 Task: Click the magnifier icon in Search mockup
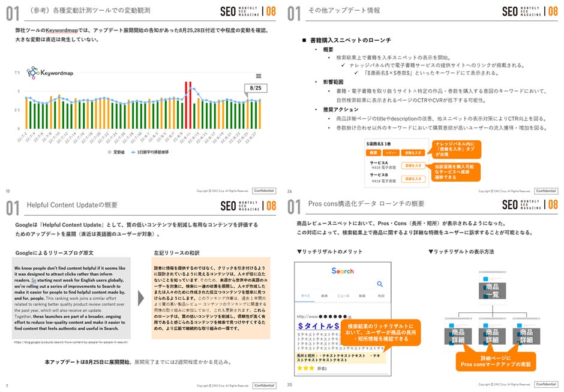pos(379,284)
